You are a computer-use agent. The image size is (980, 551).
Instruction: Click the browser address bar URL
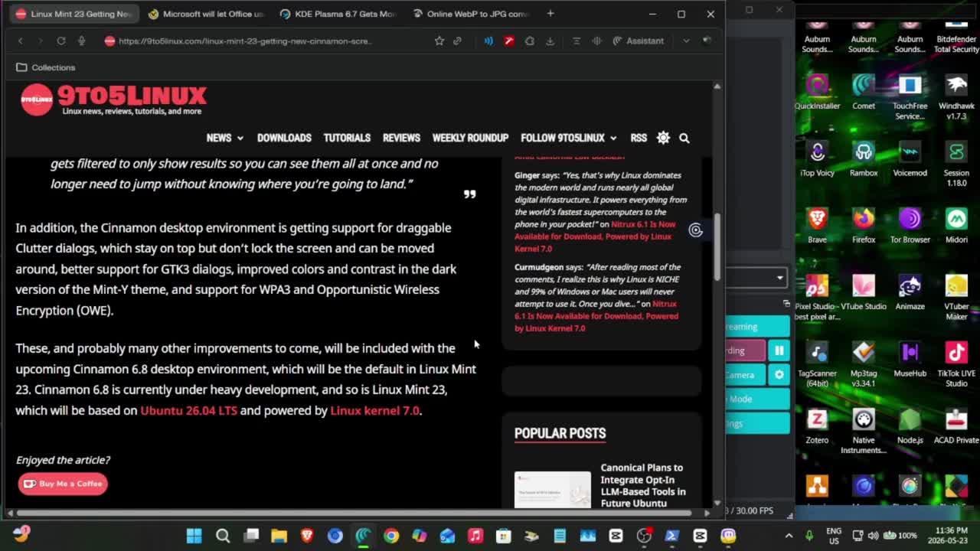(245, 41)
